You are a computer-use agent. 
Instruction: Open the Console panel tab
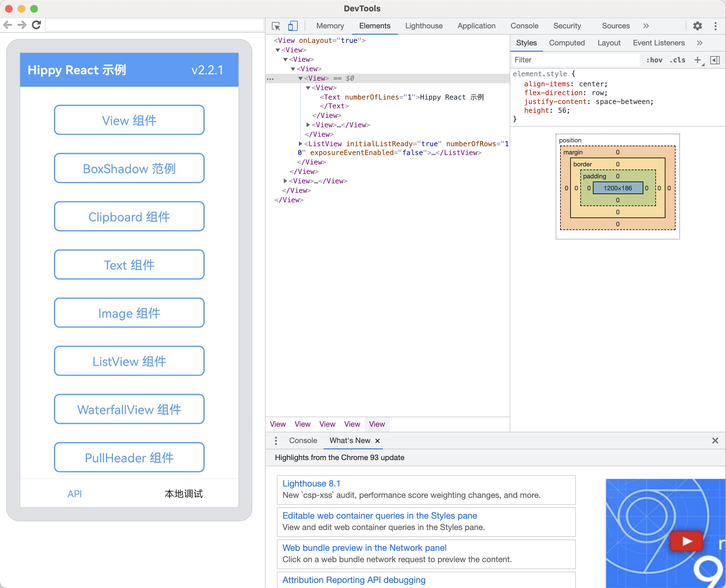524,26
